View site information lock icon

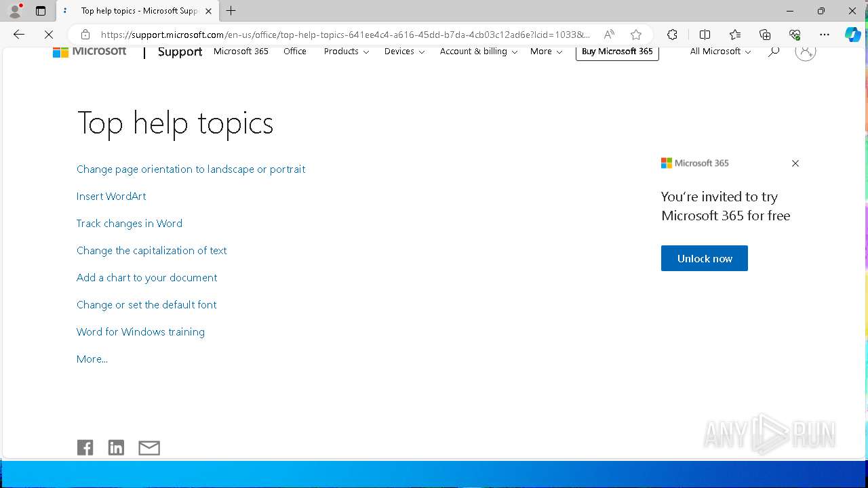pos(85,35)
